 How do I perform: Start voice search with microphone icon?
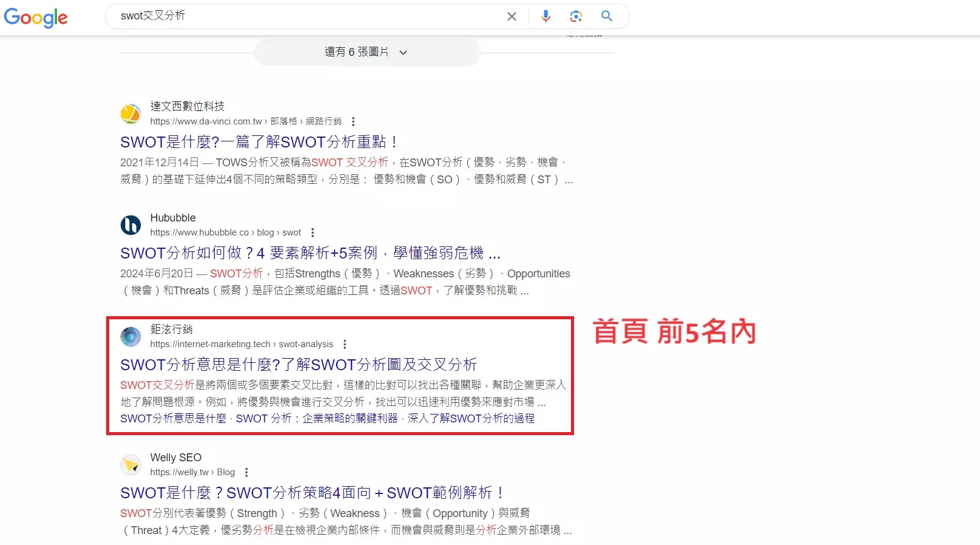(x=546, y=16)
